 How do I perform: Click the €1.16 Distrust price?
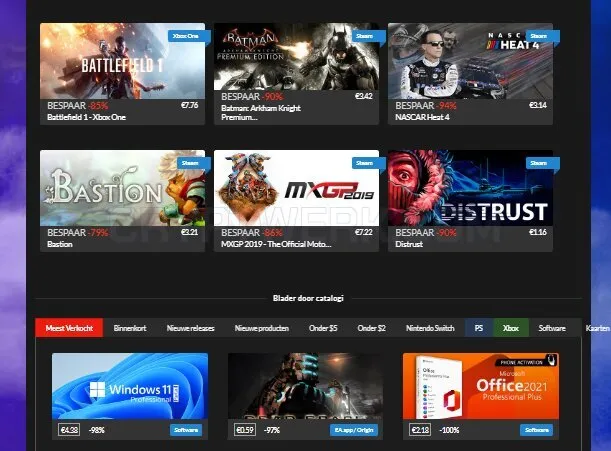pyautogui.click(x=538, y=232)
